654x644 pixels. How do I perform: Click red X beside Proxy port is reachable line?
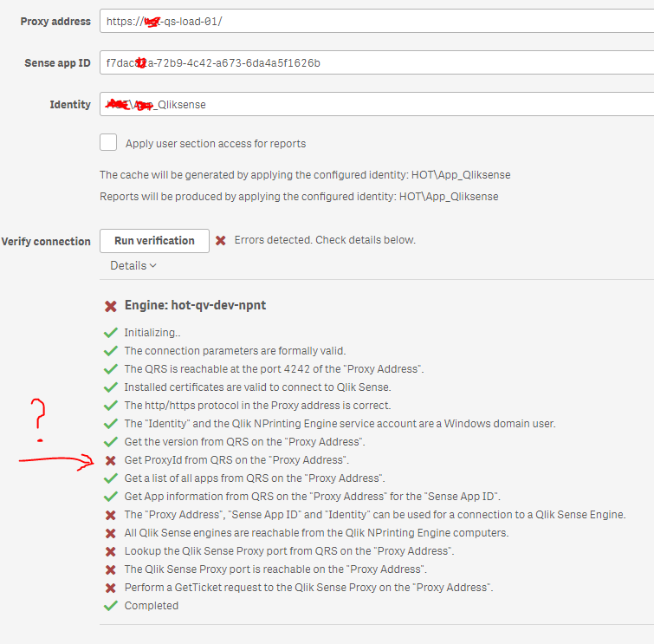point(110,569)
